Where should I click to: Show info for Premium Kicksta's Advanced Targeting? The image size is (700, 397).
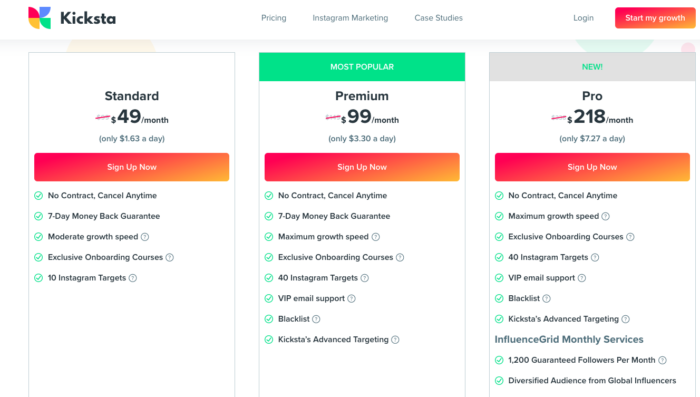click(x=395, y=339)
